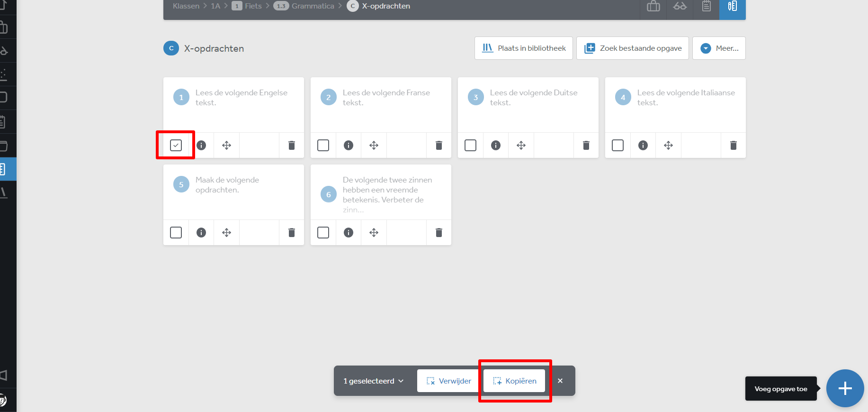Open info for 'De volgende twee zinnen' card
Screen dimensions: 868x412
tap(349, 232)
